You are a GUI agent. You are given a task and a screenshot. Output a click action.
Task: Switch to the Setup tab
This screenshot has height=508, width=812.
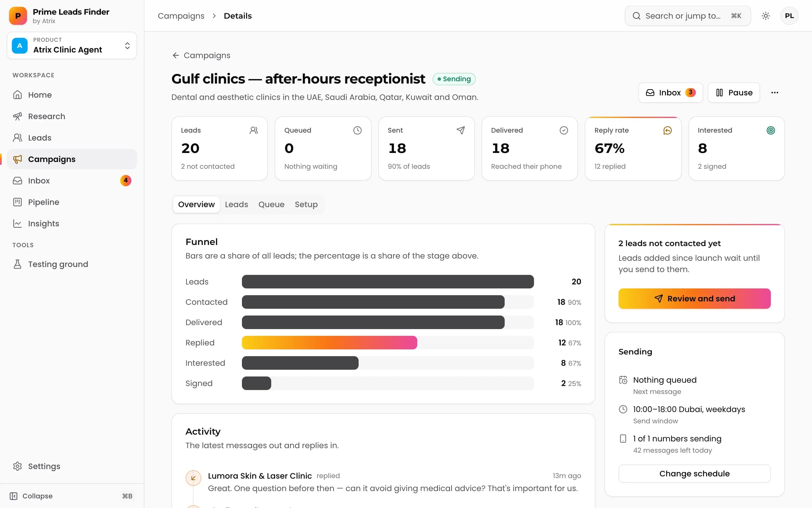click(306, 205)
